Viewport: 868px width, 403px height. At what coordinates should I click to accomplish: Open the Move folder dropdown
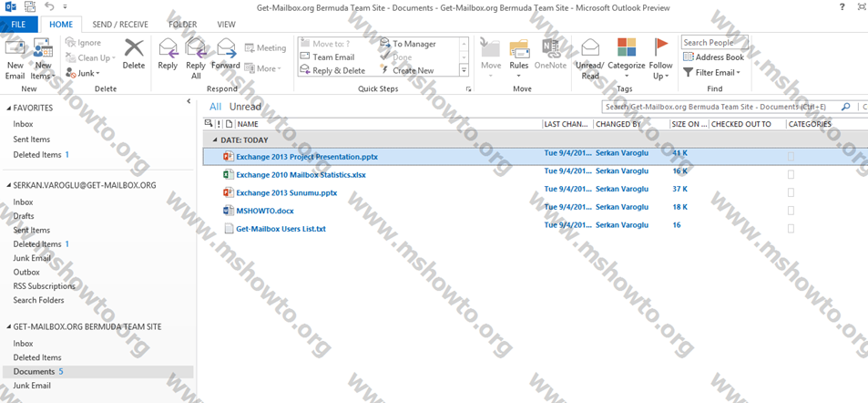click(x=490, y=58)
